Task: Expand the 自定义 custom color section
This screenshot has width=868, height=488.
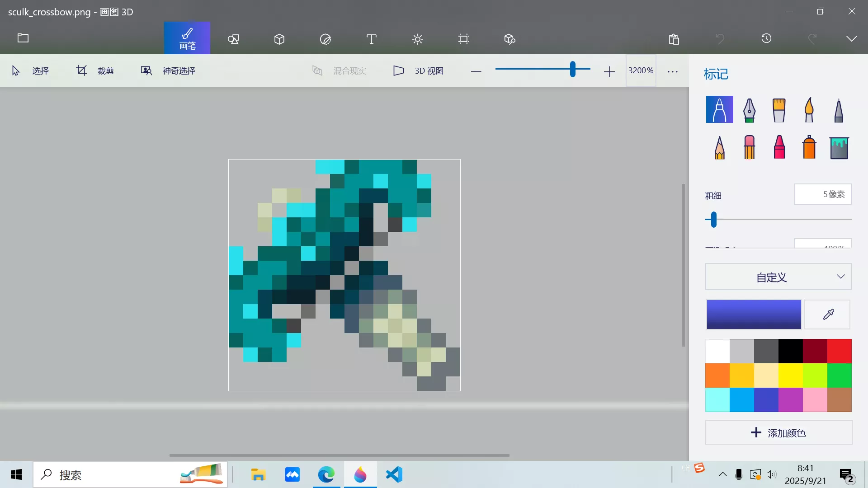Action: (778, 277)
